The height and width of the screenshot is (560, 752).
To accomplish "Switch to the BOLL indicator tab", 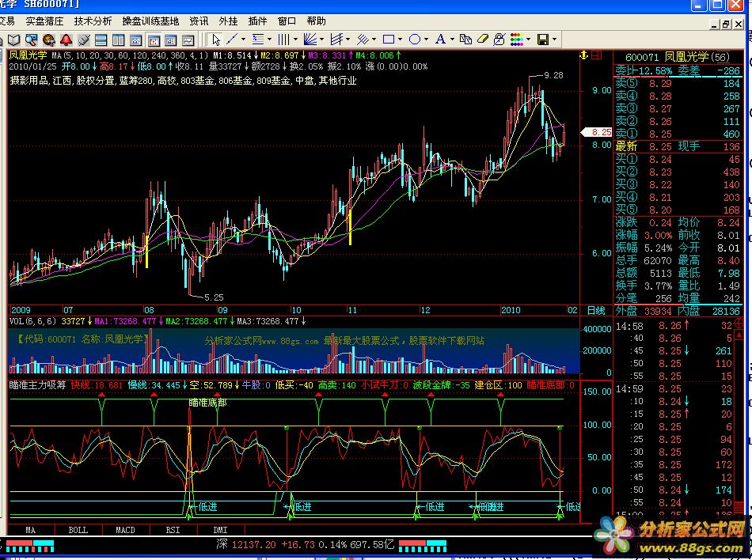I will 78,529.
